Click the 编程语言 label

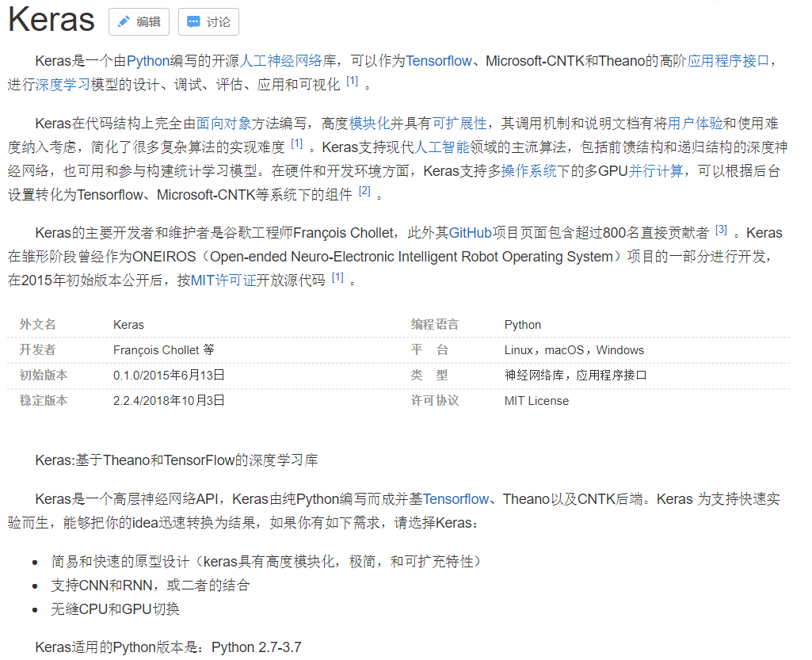click(x=435, y=324)
